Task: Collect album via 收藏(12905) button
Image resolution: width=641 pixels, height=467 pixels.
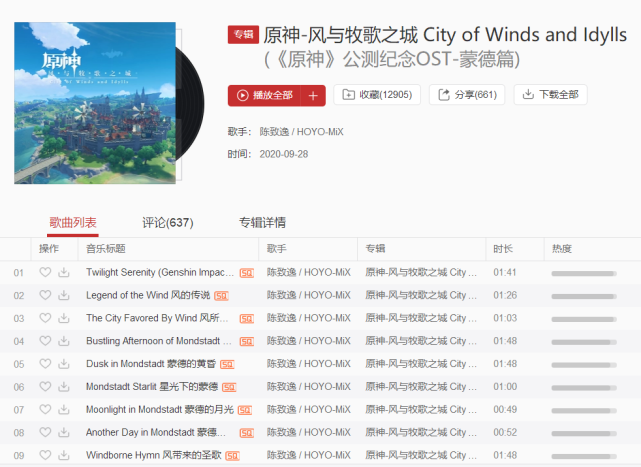Action: click(377, 95)
